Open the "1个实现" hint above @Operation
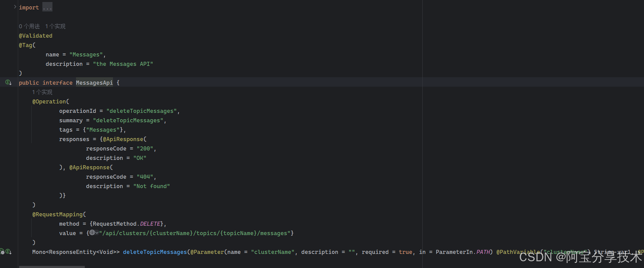Image resolution: width=644 pixels, height=268 pixels. coord(42,92)
